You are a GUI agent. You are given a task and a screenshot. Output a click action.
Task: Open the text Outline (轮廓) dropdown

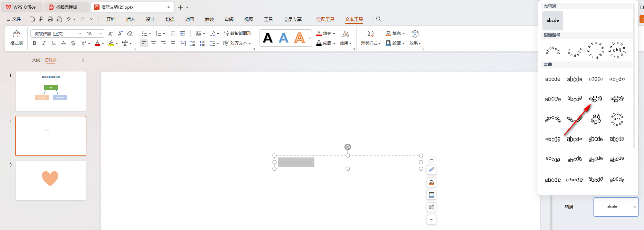[326, 43]
